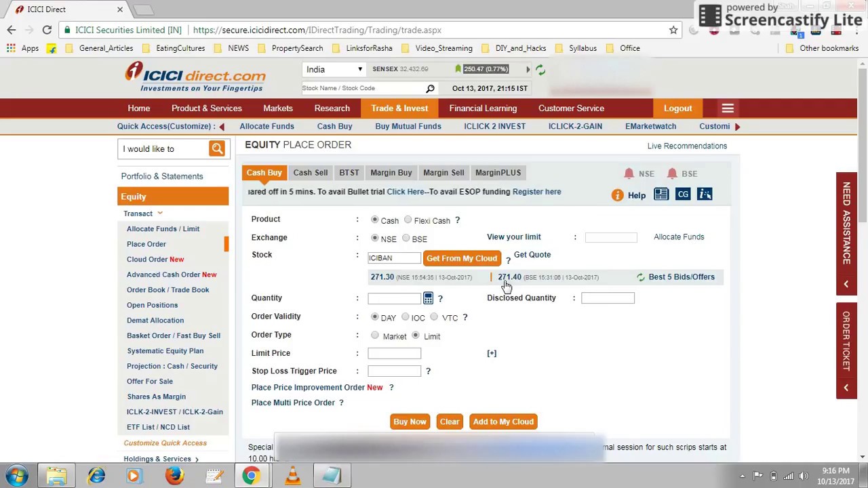Click the orange Help info icon
The width and height of the screenshot is (868, 488).
pyautogui.click(x=617, y=195)
